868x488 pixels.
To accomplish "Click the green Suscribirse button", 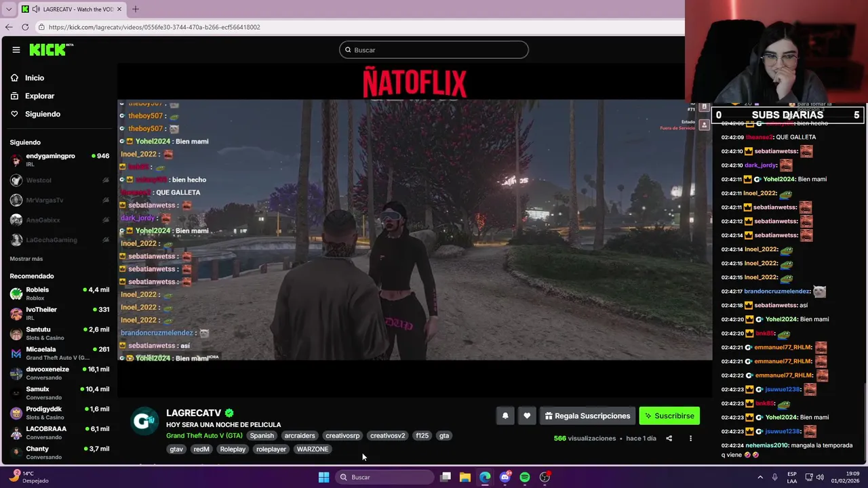I will tap(669, 416).
